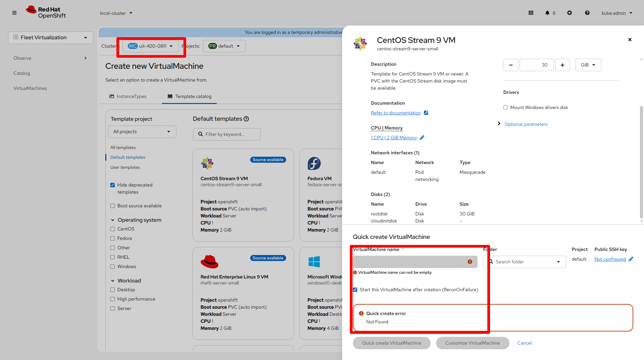This screenshot has height=360, width=644.
Task: Open the default project dropdown
Action: [x=224, y=46]
